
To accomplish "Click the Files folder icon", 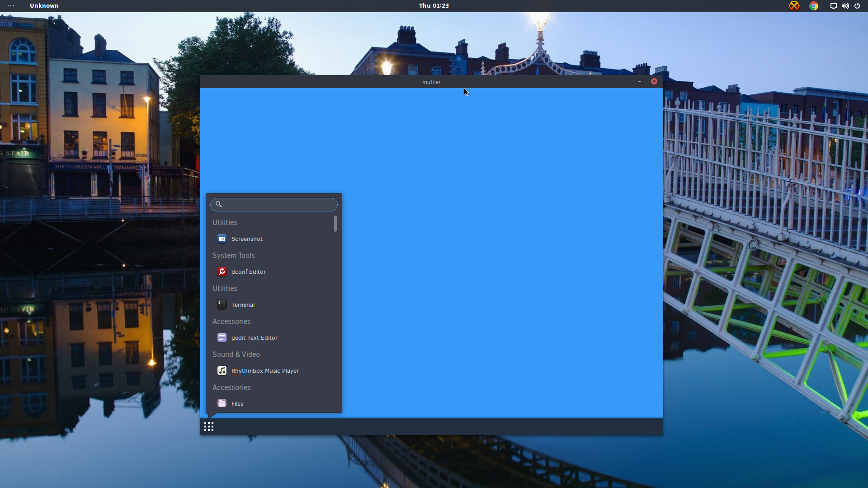I will (222, 404).
